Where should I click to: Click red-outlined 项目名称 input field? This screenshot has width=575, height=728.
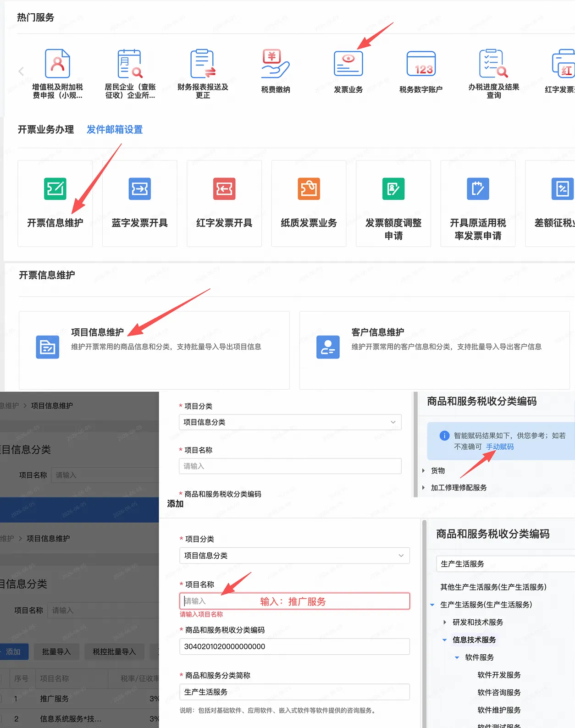click(x=294, y=601)
